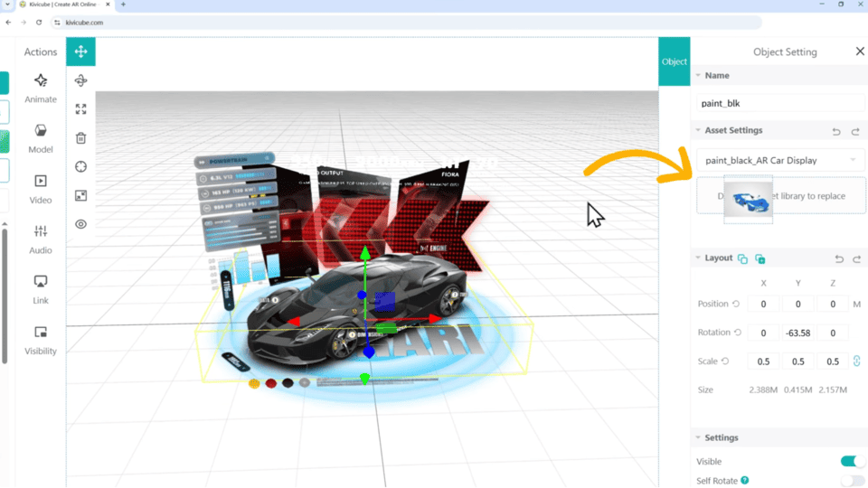
Task: Edit the paint_blk name field
Action: click(779, 103)
